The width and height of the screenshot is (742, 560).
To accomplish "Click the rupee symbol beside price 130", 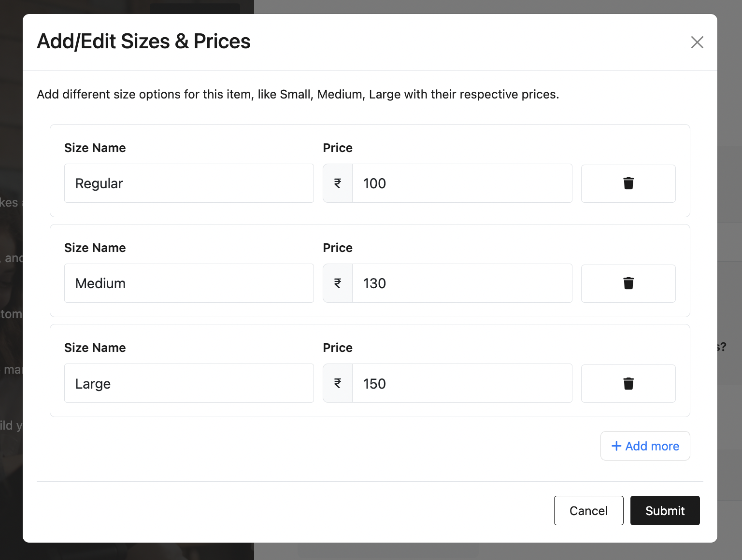I will [x=338, y=283].
